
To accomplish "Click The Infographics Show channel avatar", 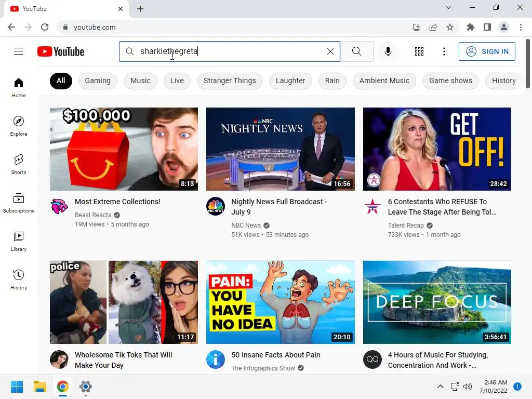I will point(216,360).
